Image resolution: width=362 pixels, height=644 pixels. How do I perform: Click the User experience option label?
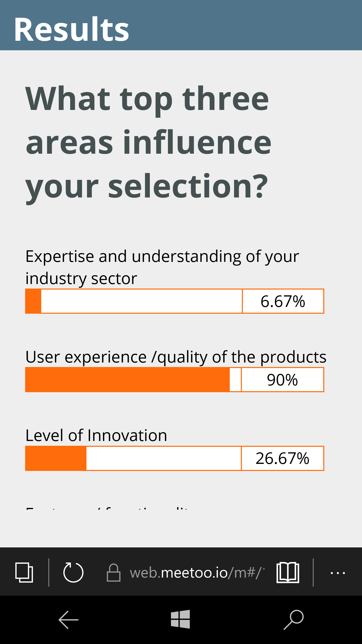[x=176, y=357]
